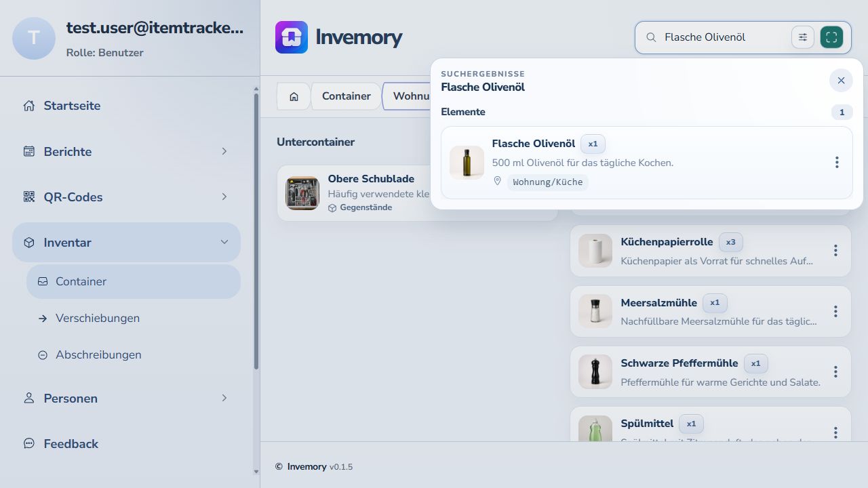
Task: Select Container submenu item
Action: [134, 281]
